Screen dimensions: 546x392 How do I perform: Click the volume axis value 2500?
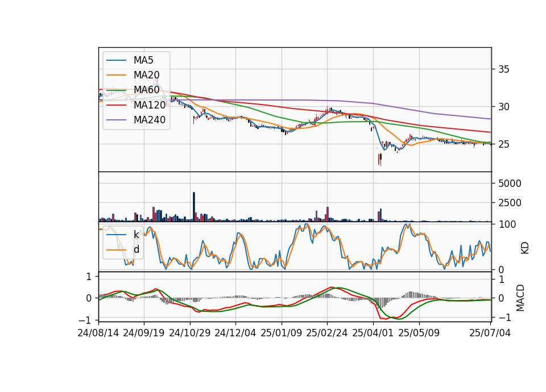pos(510,202)
